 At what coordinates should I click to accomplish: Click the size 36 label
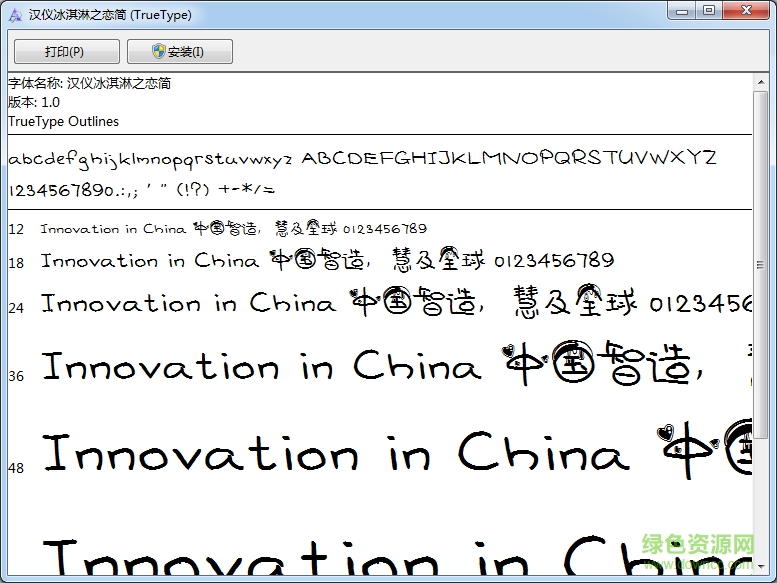pyautogui.click(x=16, y=376)
